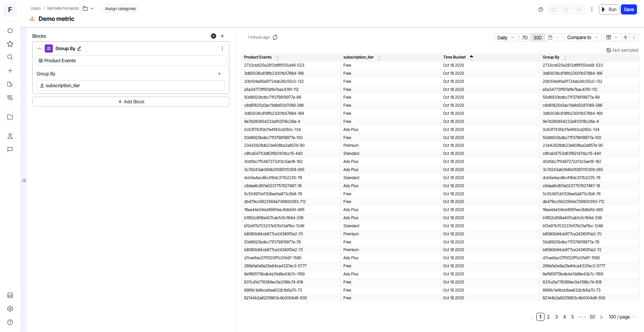
Task: Click the Save button
Action: pos(629,9)
